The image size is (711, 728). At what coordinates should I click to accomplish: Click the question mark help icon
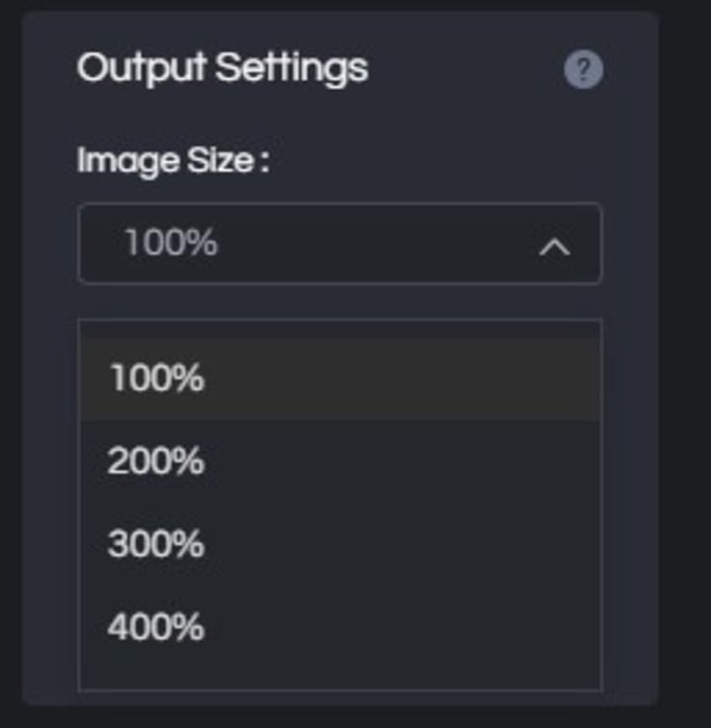(583, 70)
